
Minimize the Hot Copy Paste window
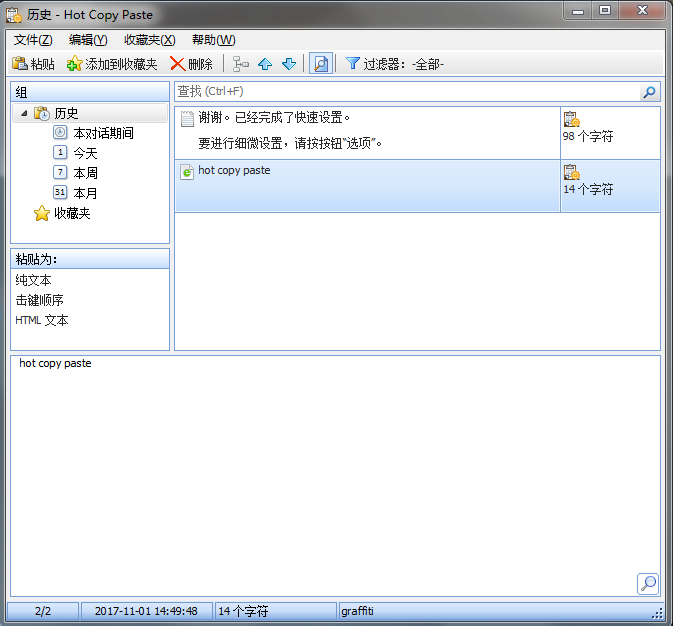tap(578, 11)
